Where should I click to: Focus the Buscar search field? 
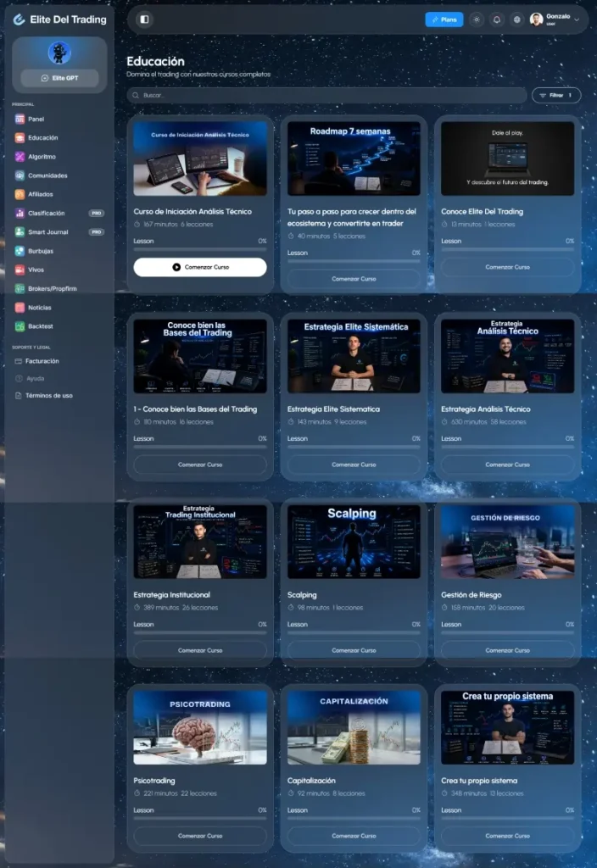click(326, 95)
